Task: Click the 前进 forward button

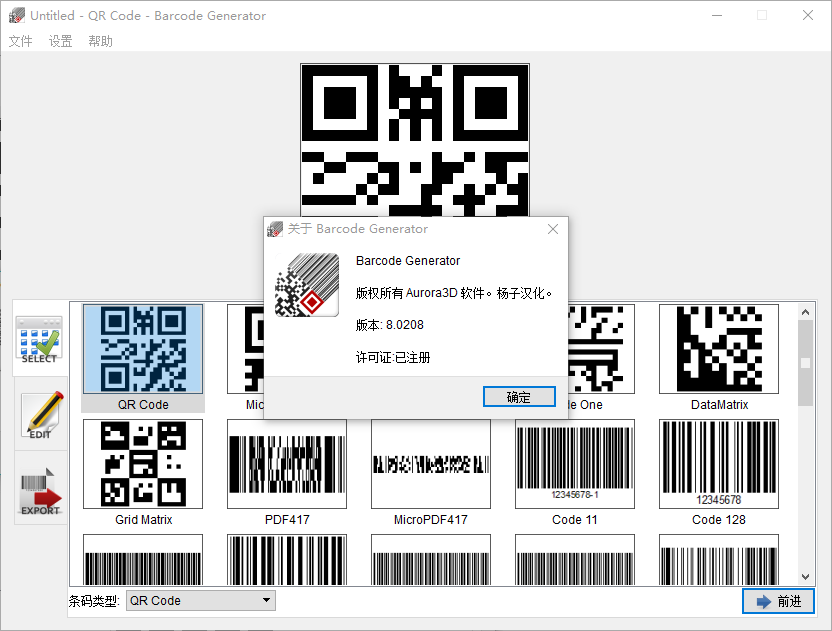Action: coord(778,601)
